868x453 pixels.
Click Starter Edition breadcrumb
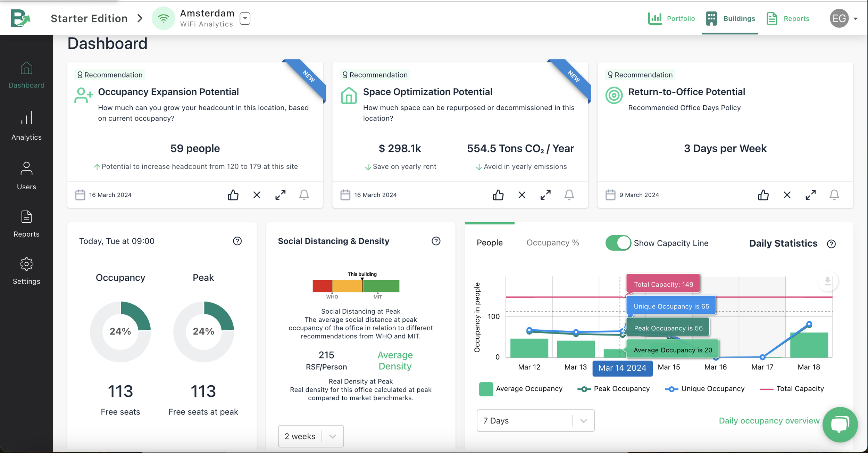[x=89, y=18]
